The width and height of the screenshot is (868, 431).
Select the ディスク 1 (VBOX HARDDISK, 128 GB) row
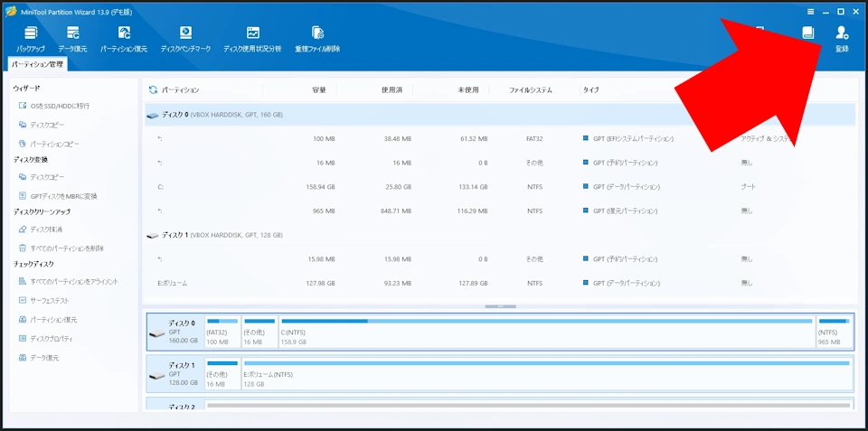click(500, 235)
